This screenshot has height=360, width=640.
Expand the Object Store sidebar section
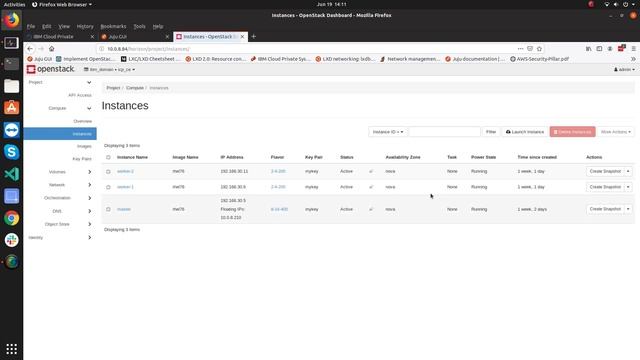(60, 224)
